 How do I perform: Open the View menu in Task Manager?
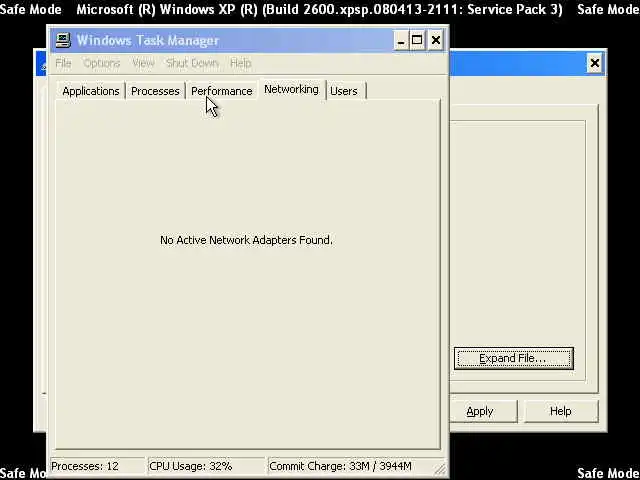coord(143,63)
